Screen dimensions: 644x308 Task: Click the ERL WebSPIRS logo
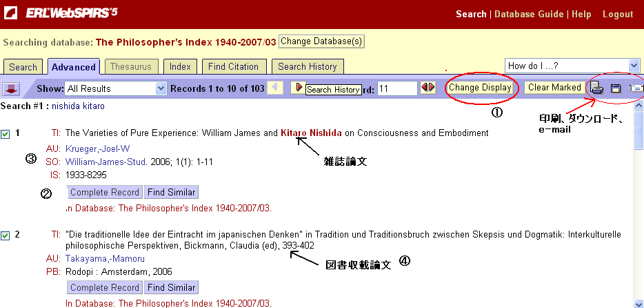point(61,13)
